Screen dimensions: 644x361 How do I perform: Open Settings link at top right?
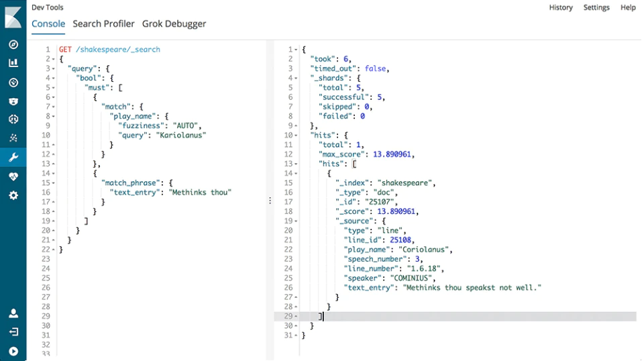pyautogui.click(x=596, y=7)
